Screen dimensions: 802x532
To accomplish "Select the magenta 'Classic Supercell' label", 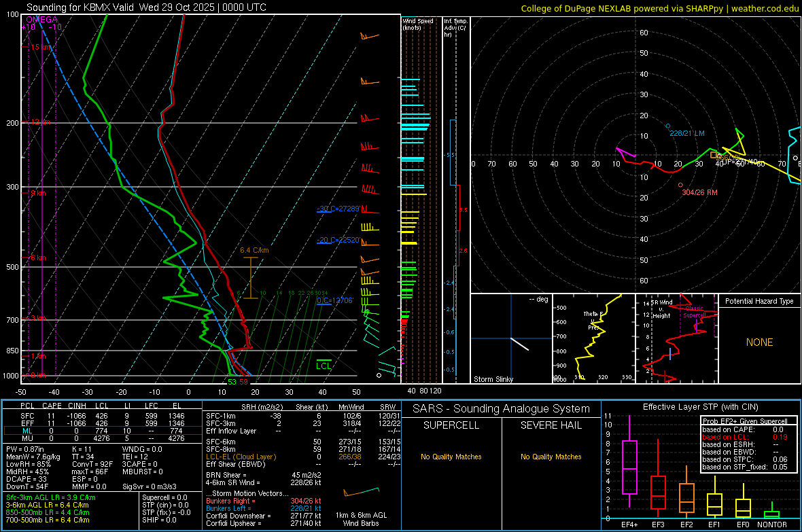I will [x=695, y=312].
